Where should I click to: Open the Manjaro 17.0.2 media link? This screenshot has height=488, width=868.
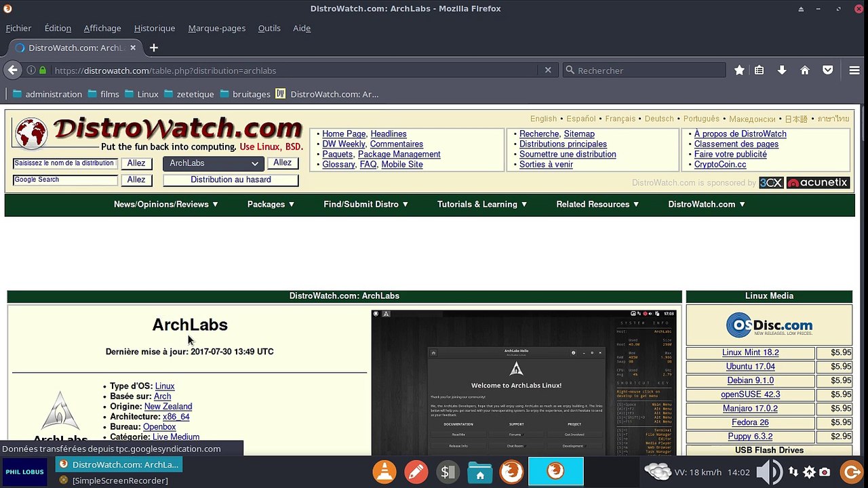point(750,409)
